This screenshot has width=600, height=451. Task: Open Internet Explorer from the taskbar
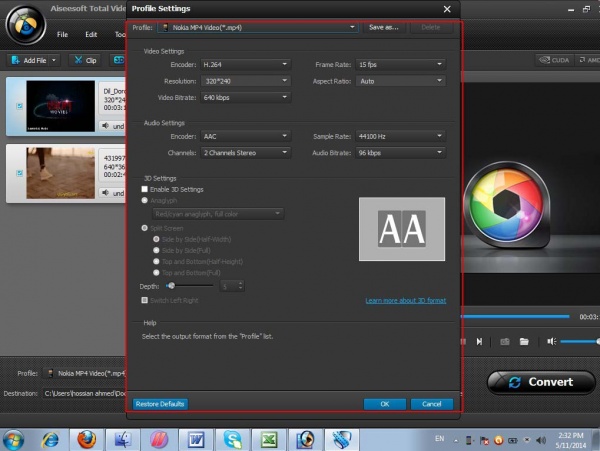[49, 438]
